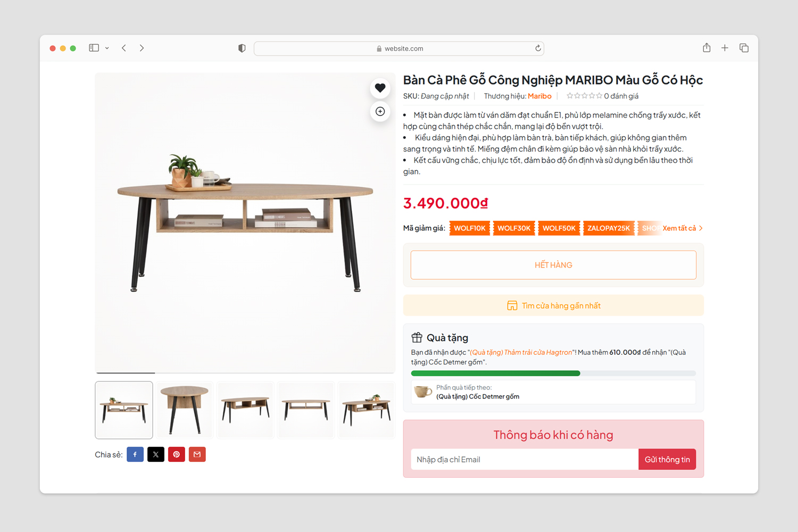
Task: Click the zoom-in magnifier on product image
Action: 380,111
